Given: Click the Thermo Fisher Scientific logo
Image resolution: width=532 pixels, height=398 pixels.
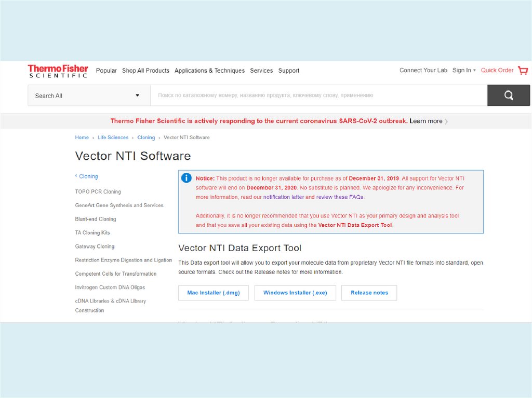Looking at the screenshot, I should pyautogui.click(x=58, y=71).
